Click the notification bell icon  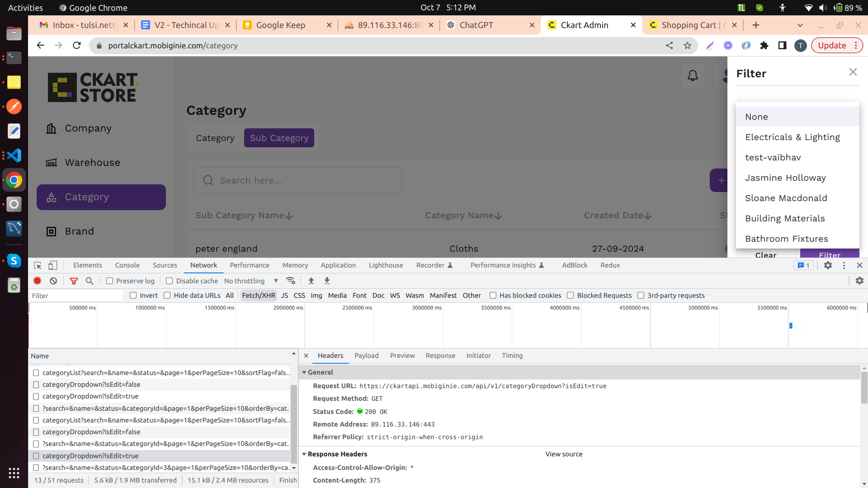[x=693, y=75]
